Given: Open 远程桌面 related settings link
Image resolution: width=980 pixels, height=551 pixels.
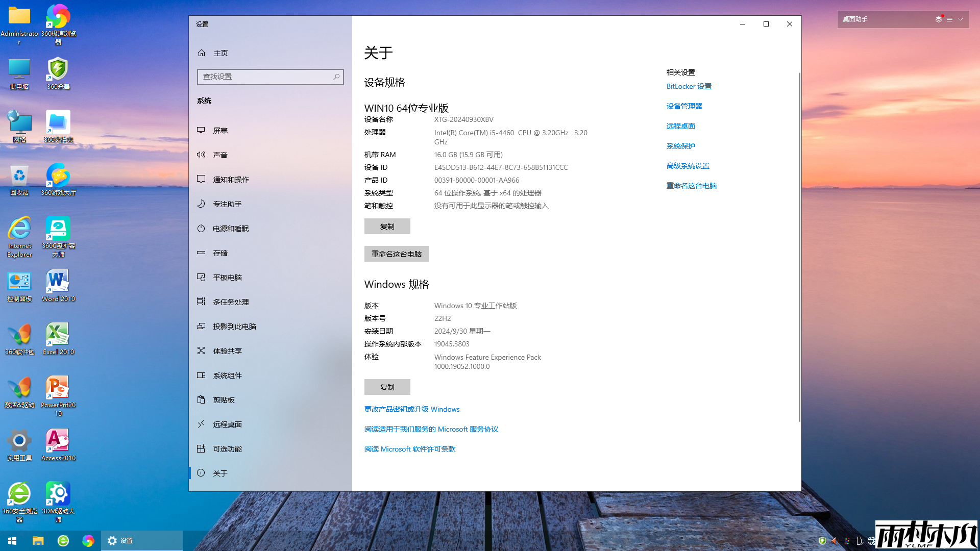Looking at the screenshot, I should point(680,126).
